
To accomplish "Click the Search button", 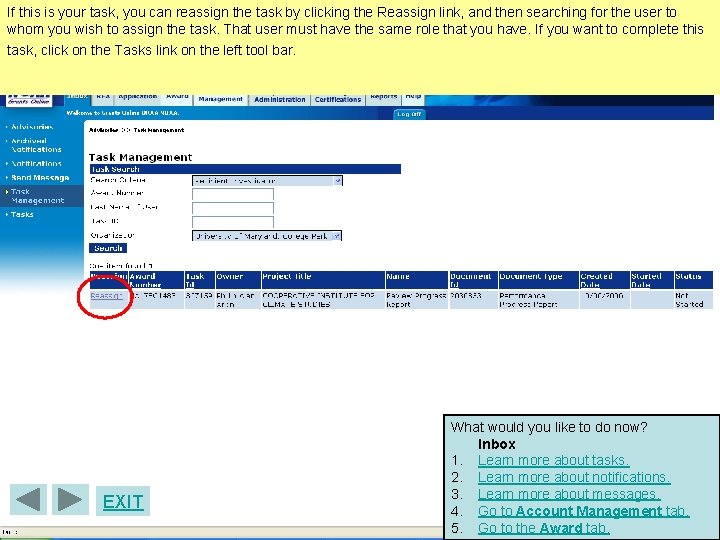I will pos(108,248).
